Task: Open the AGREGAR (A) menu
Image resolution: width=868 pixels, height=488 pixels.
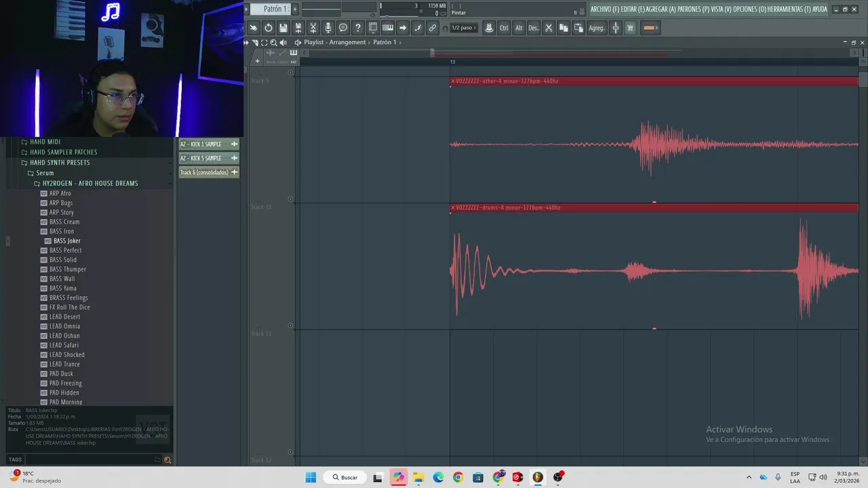Action: pyautogui.click(x=661, y=9)
